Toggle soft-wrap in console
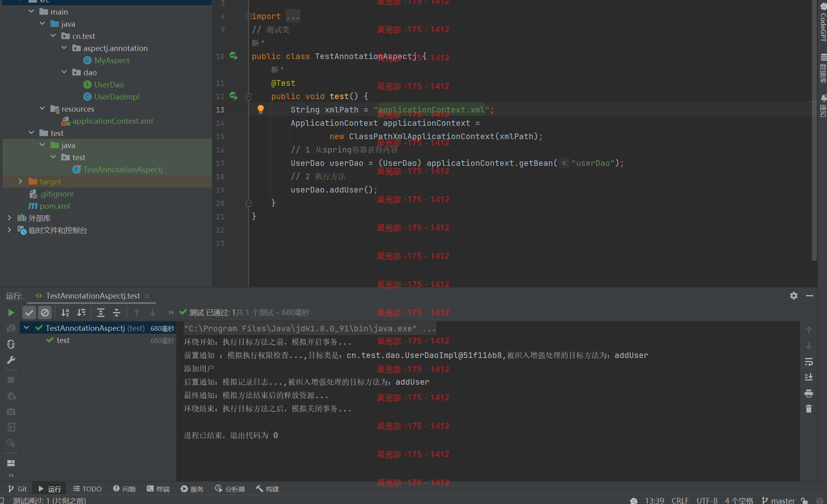This screenshot has width=827, height=504. (808, 362)
